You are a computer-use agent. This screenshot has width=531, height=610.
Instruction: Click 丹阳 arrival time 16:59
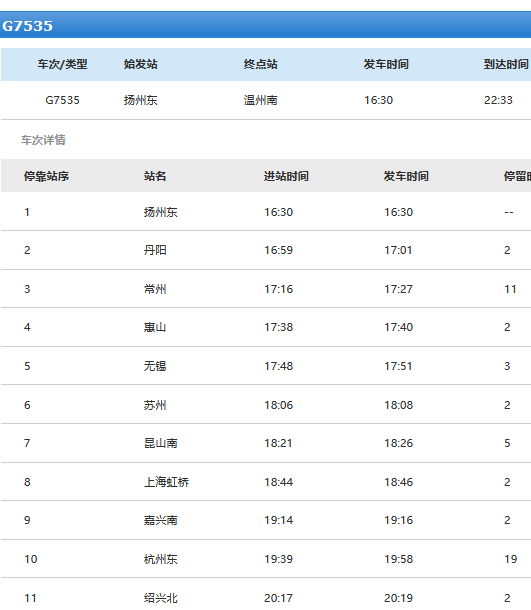pos(279,250)
